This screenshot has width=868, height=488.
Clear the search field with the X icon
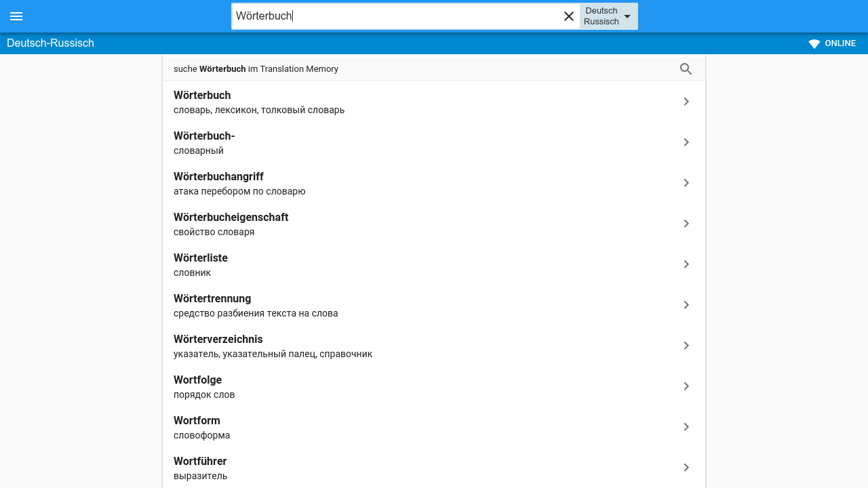click(569, 16)
